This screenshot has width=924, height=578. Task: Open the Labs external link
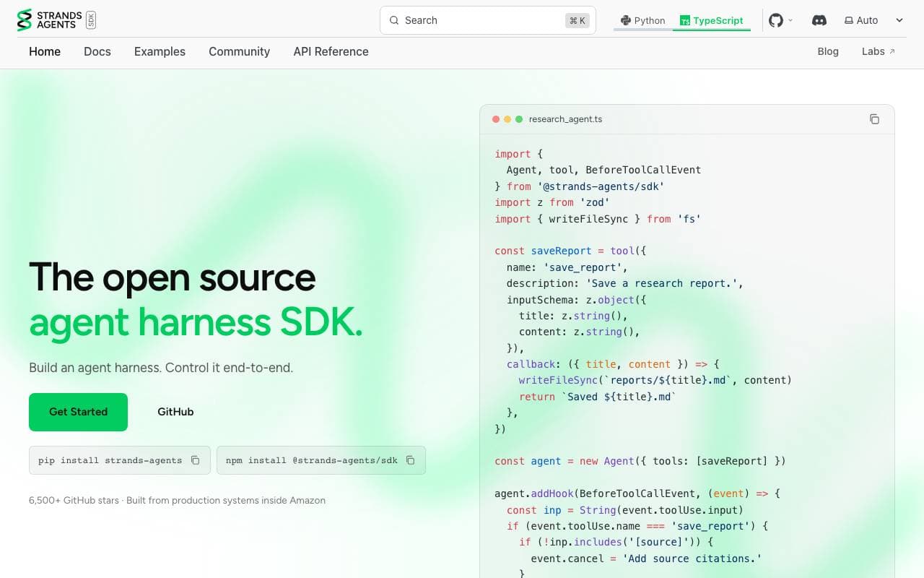pos(879,51)
